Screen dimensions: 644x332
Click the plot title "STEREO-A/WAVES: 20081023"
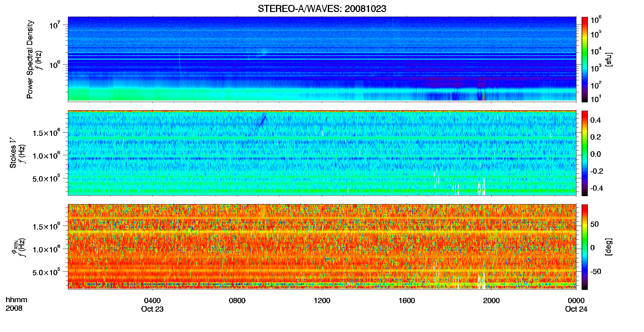(x=322, y=9)
